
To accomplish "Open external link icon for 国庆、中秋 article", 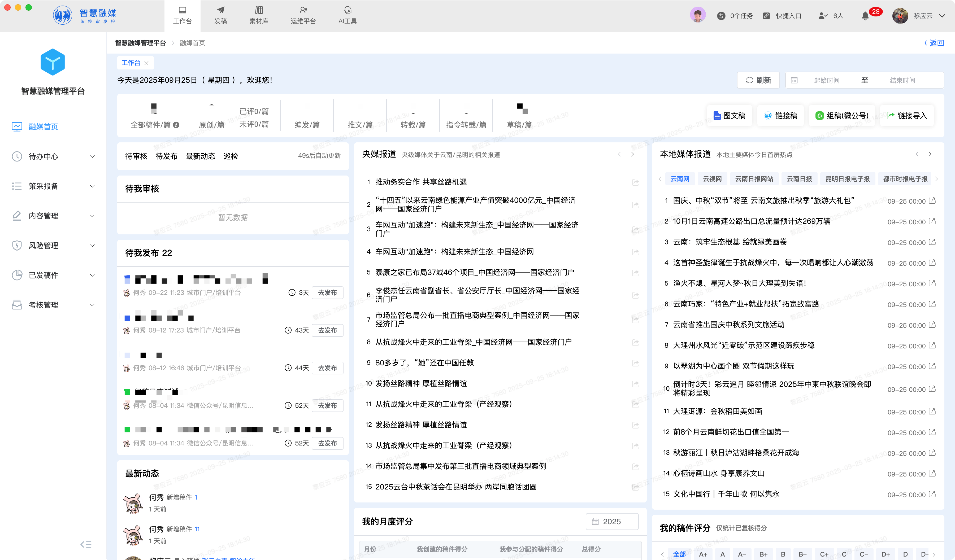I will click(x=932, y=201).
